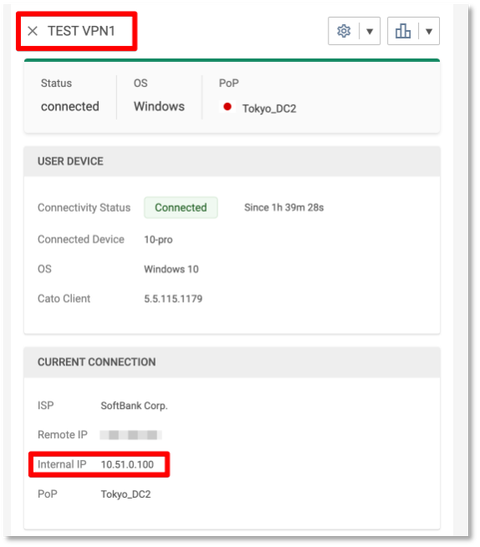Click the red PoP status dot

[x=227, y=107]
